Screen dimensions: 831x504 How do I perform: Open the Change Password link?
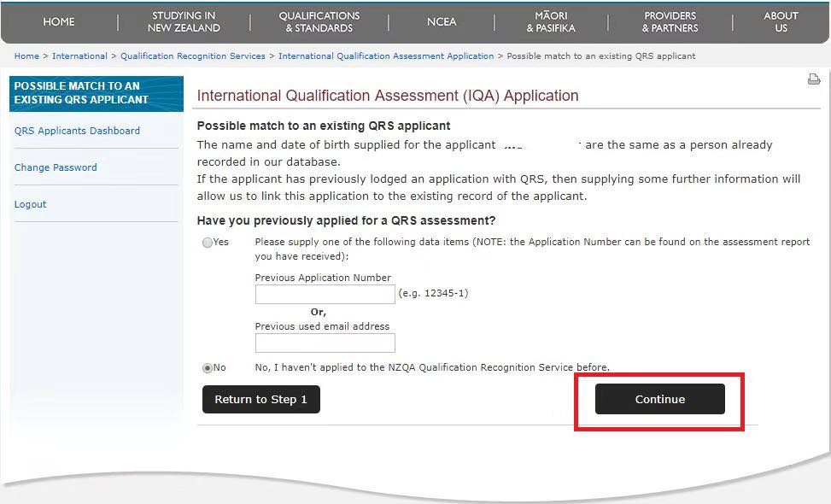click(x=56, y=167)
